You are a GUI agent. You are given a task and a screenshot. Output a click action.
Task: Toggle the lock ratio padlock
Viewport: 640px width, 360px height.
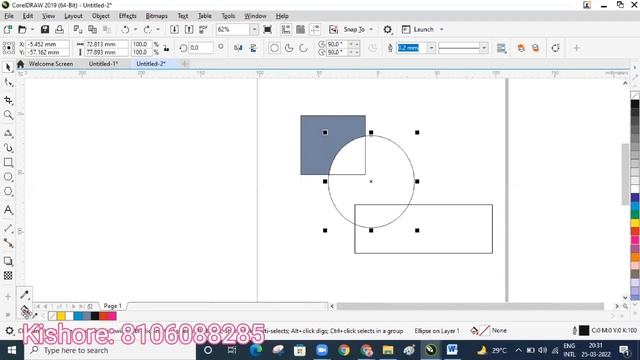[167, 48]
